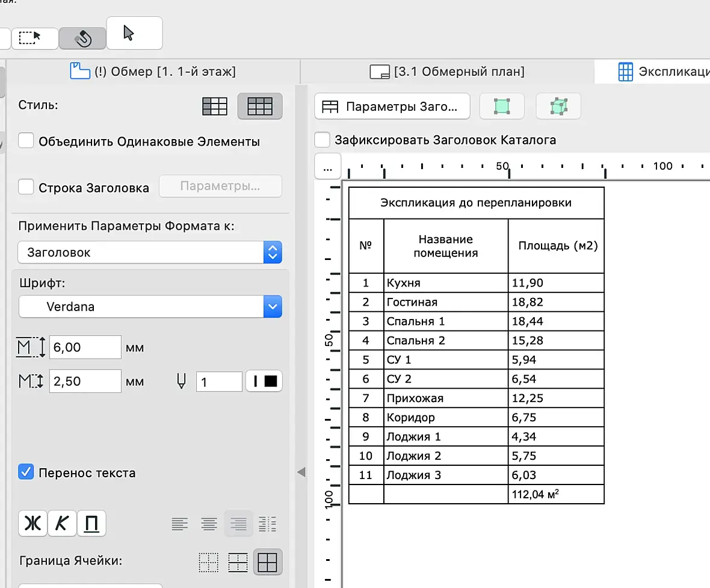Select the Коридор cell

(446, 417)
